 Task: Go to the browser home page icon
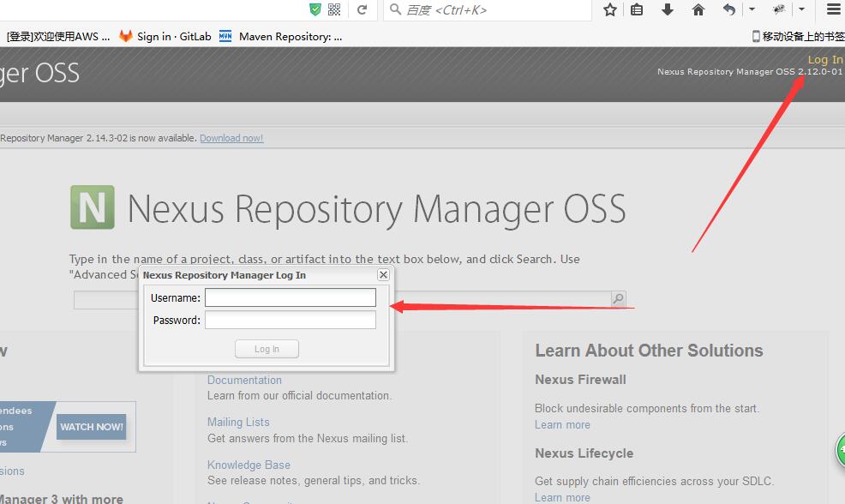(x=698, y=9)
